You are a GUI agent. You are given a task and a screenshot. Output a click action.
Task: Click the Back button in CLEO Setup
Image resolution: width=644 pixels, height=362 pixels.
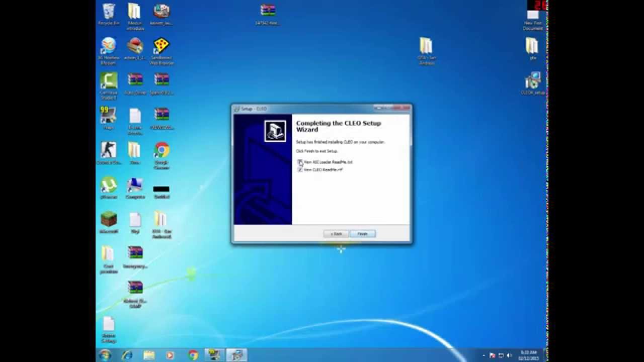336,234
